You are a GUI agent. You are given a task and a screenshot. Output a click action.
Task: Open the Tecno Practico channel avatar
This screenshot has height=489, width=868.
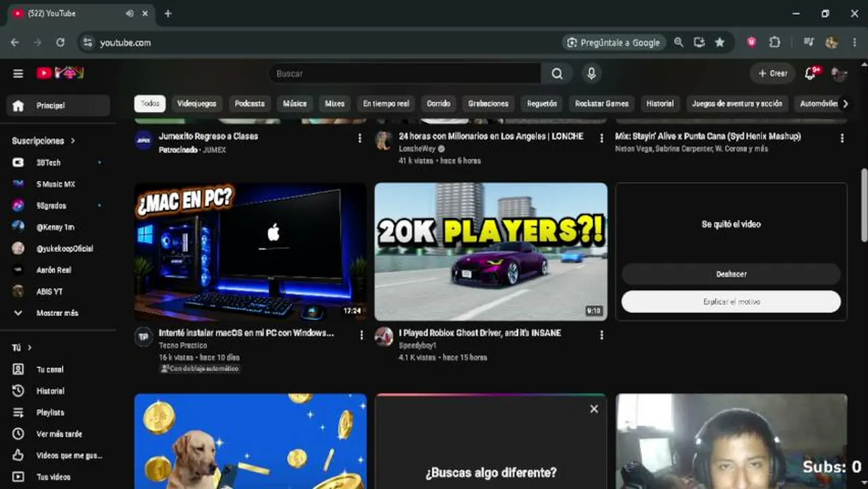pos(143,336)
